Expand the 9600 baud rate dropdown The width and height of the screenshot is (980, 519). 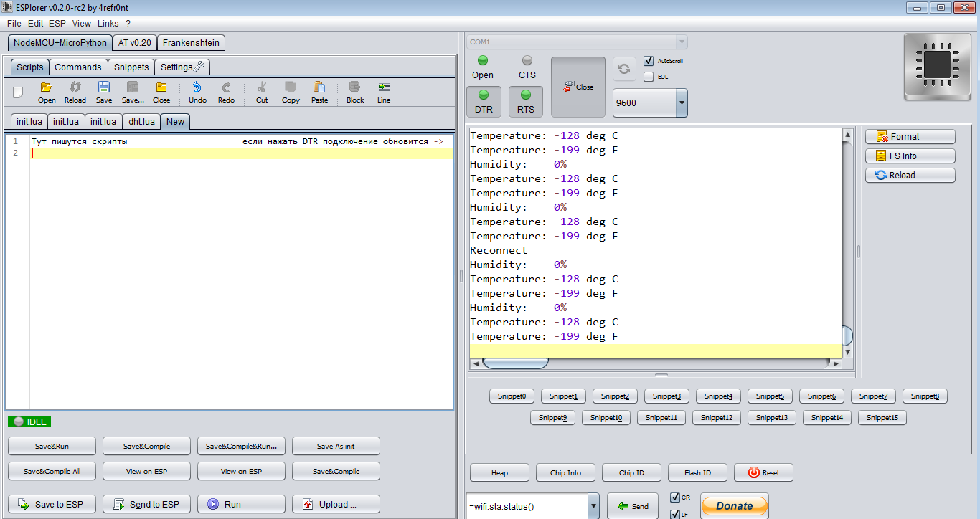point(681,103)
